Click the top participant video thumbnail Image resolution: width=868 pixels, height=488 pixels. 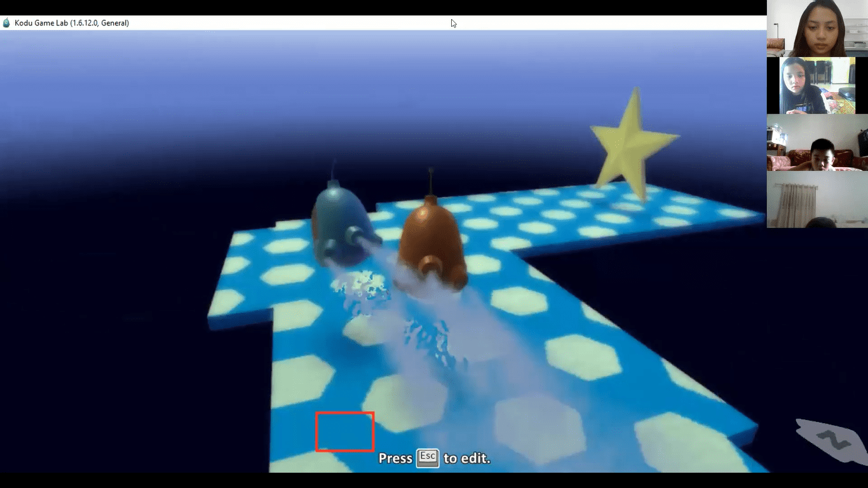(x=817, y=29)
